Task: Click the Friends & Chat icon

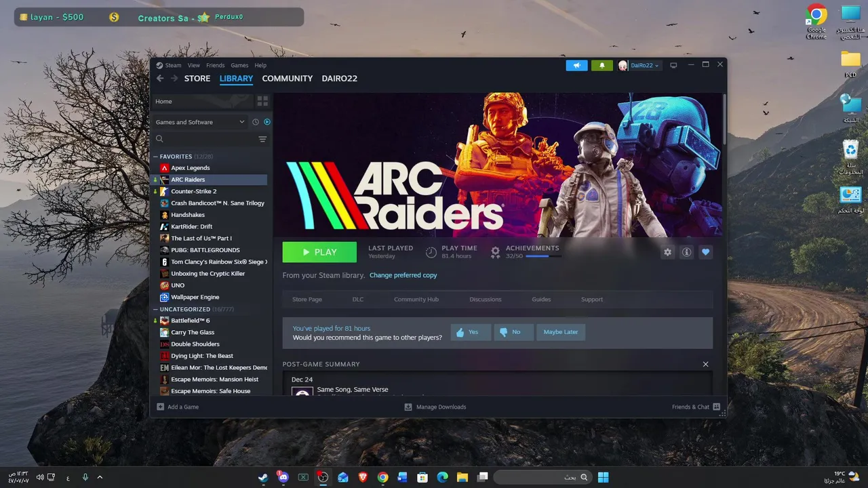Action: coord(717,407)
